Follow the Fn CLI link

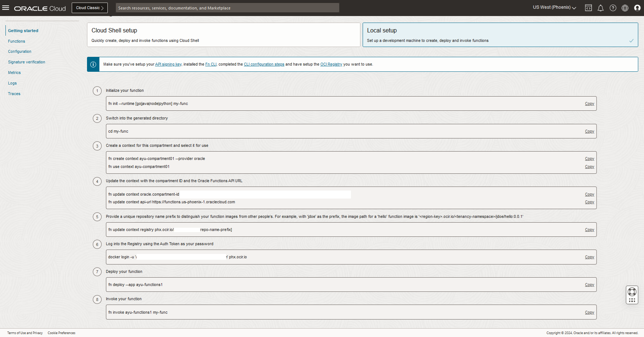(211, 64)
